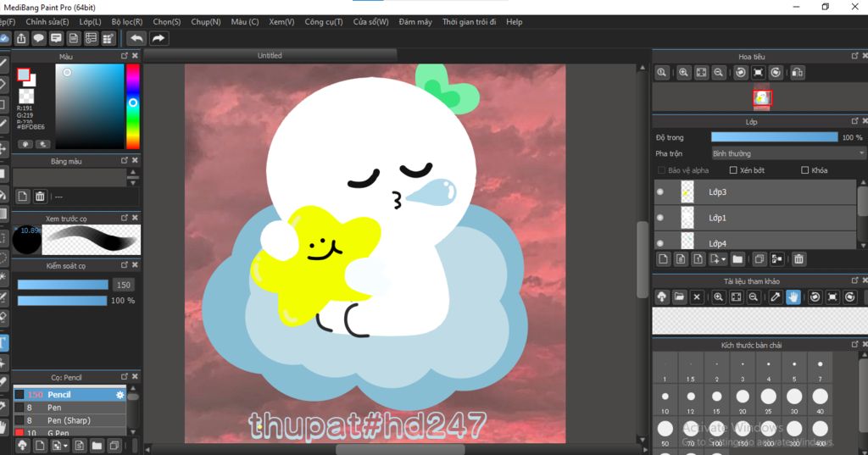Click the hand icon in Tài liệu tham khảo panel
The width and height of the screenshot is (868, 455).
(793, 297)
